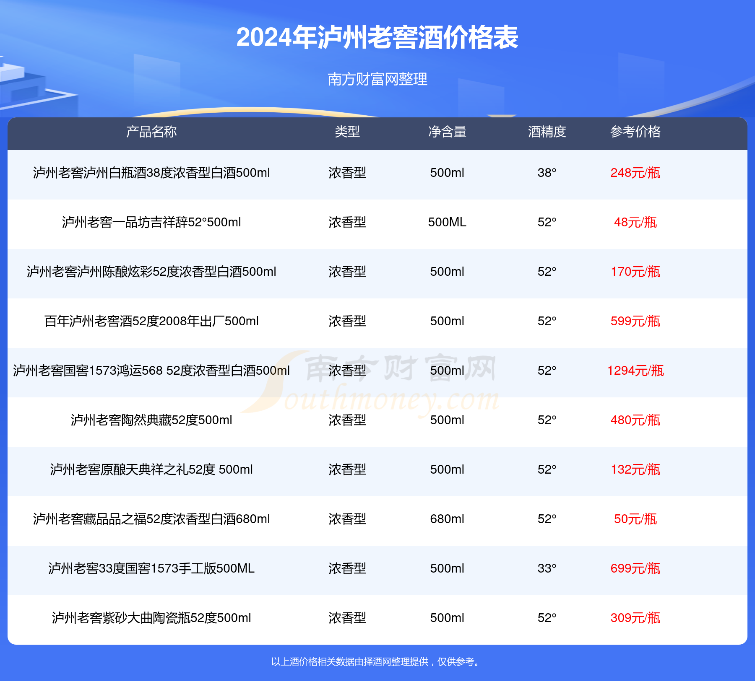Click 浓香型 in the 藏品品之福 row

pyautogui.click(x=347, y=519)
